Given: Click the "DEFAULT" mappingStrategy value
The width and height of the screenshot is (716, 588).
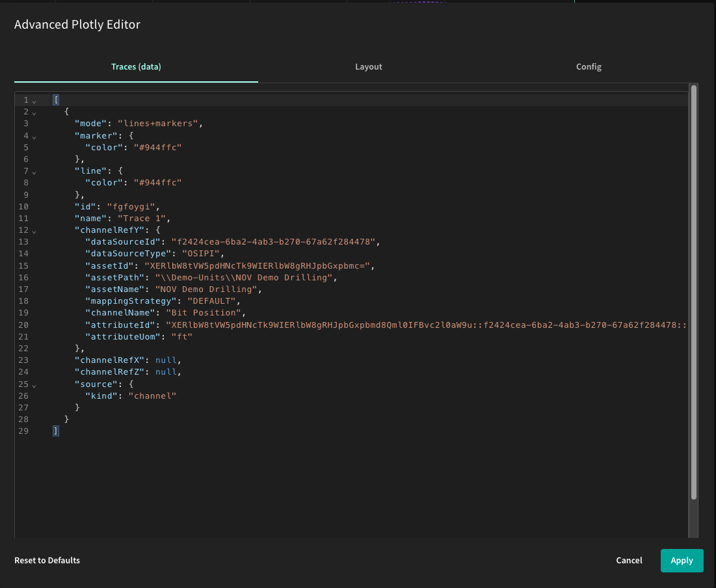Looking at the screenshot, I should click(211, 301).
